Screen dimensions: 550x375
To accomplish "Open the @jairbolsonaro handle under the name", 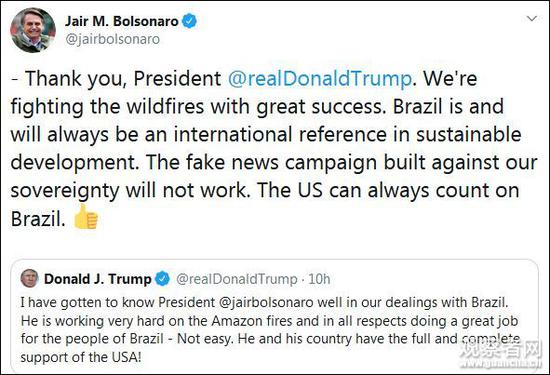I will click(x=113, y=39).
